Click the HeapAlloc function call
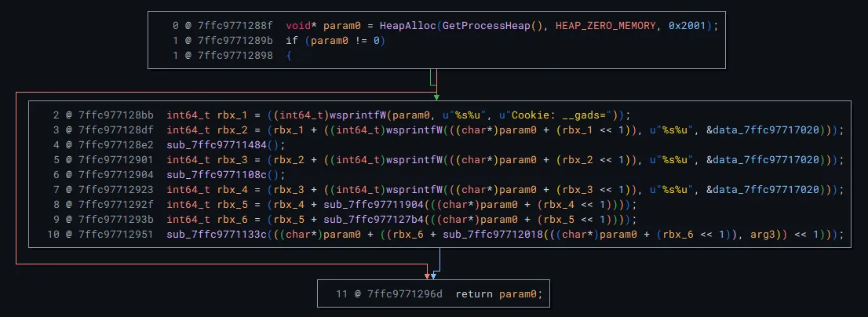 407,25
